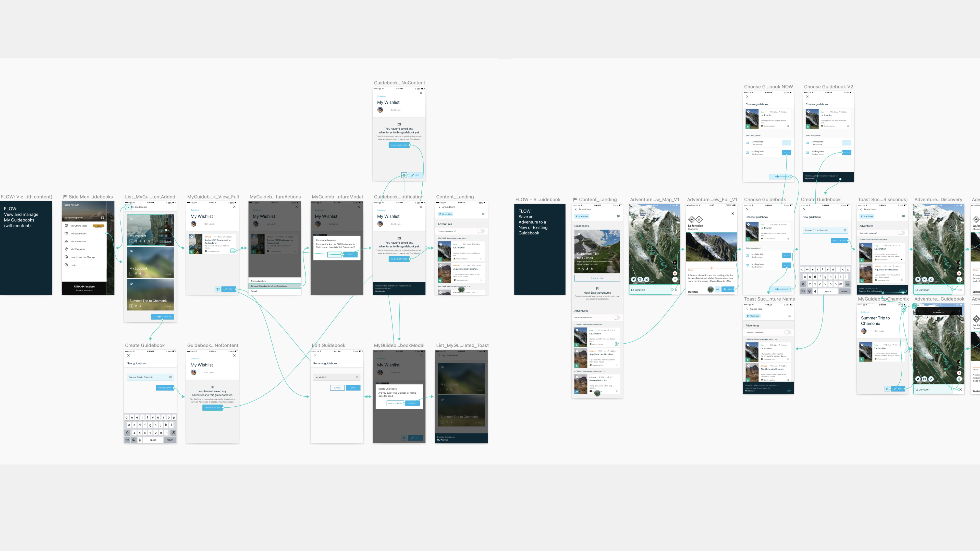Click close X in Choose Guidebook V2 artboard
Screen dimensions: 980x551
(x=807, y=97)
